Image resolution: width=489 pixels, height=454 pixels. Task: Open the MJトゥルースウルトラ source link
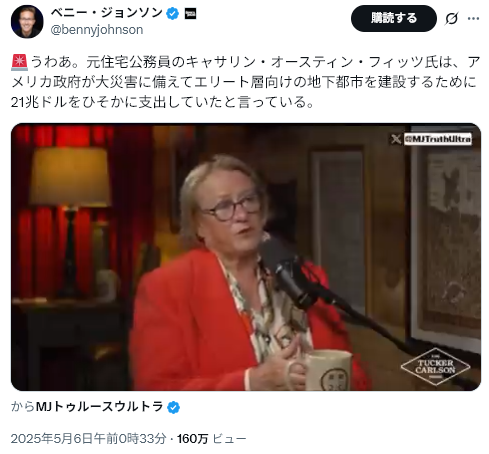click(x=99, y=407)
